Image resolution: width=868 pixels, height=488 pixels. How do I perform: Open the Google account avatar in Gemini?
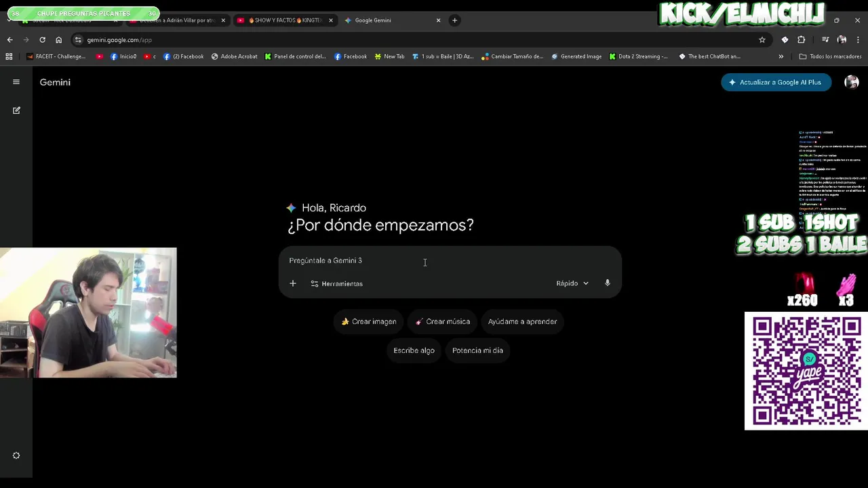point(852,82)
